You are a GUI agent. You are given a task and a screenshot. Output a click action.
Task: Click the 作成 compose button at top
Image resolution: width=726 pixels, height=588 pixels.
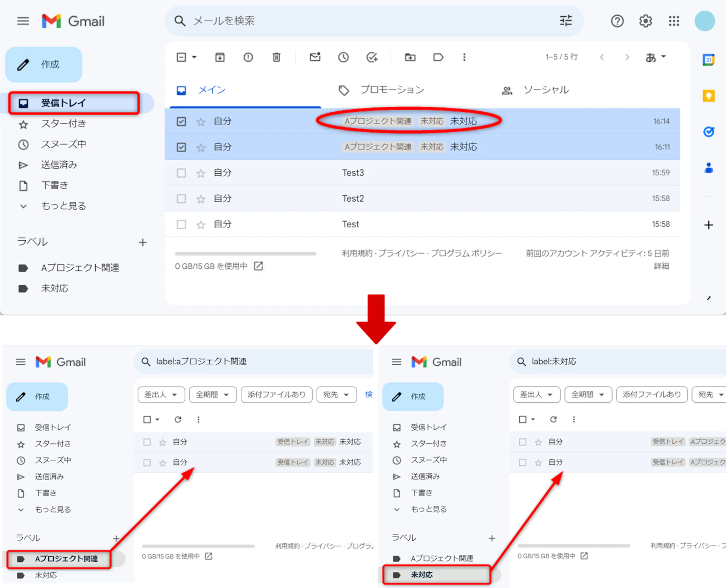(44, 65)
